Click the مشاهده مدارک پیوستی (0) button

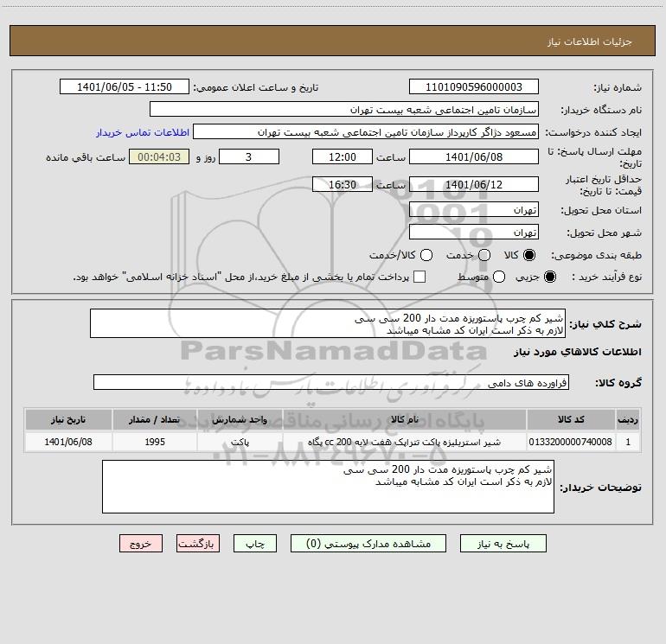pyautogui.click(x=368, y=544)
